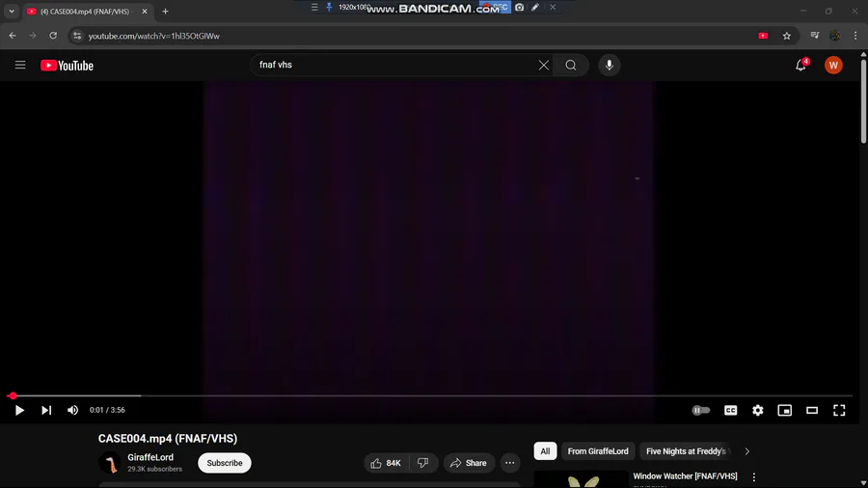The height and width of the screenshot is (488, 868).
Task: Submit search with magnifier icon
Action: [x=571, y=66]
